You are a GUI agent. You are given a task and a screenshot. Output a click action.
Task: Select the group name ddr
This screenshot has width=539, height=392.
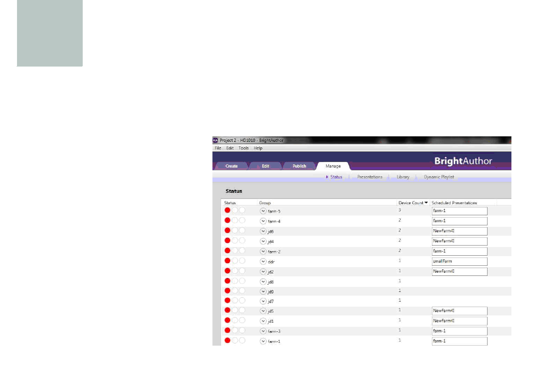click(271, 262)
